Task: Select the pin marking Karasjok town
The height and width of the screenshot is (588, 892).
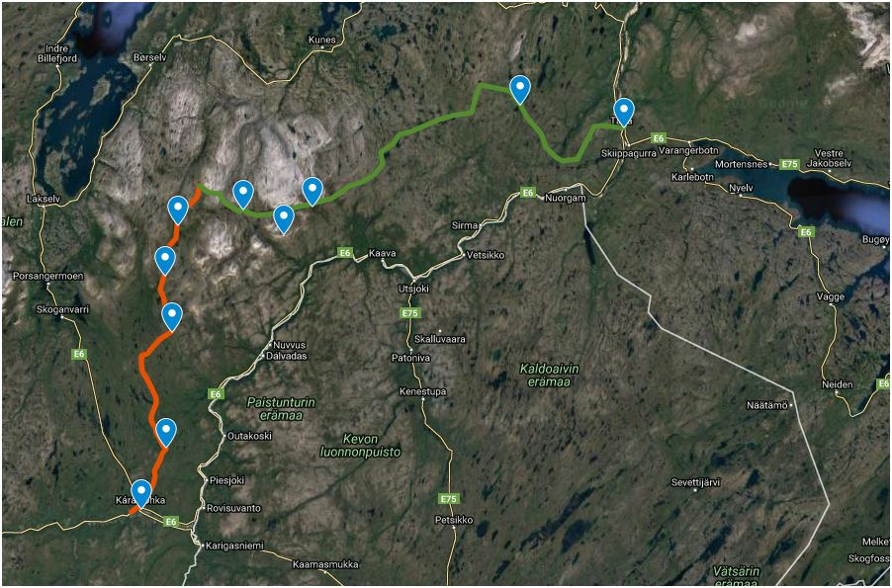Action: [141, 493]
